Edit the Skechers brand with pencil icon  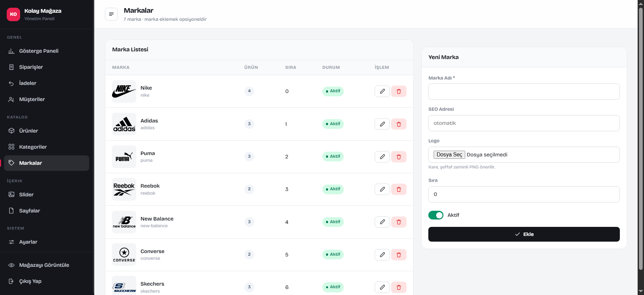(382, 287)
